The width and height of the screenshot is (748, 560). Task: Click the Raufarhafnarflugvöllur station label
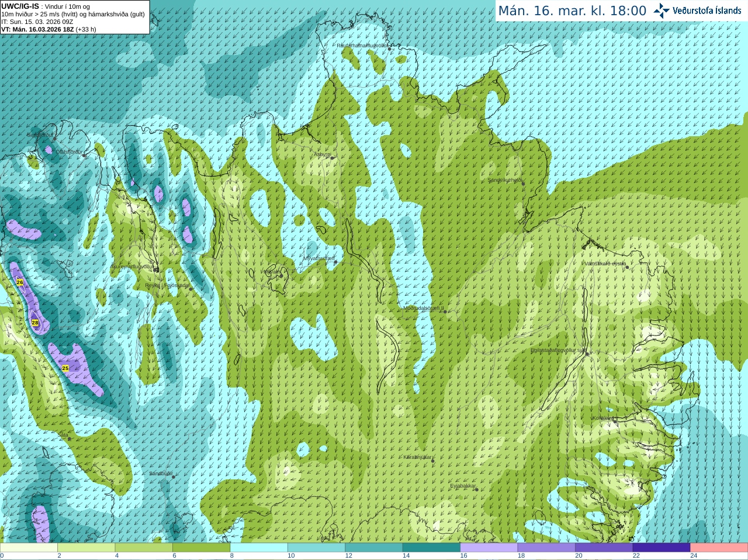(362, 45)
